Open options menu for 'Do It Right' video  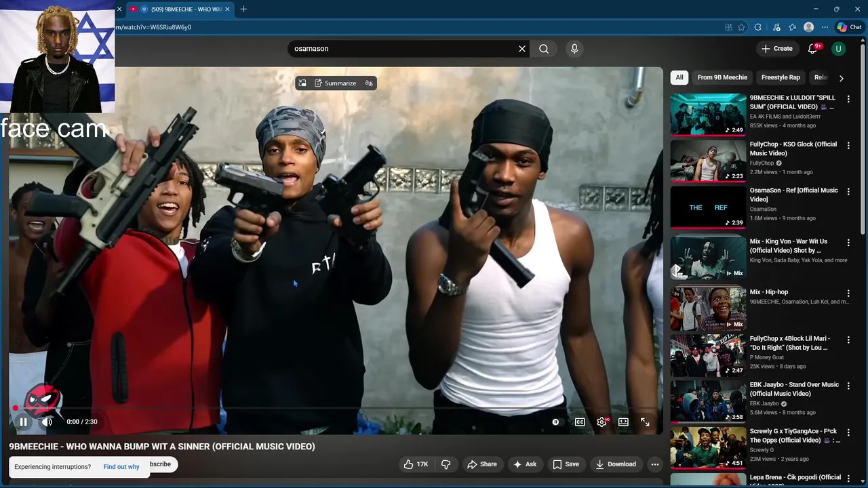848,340
